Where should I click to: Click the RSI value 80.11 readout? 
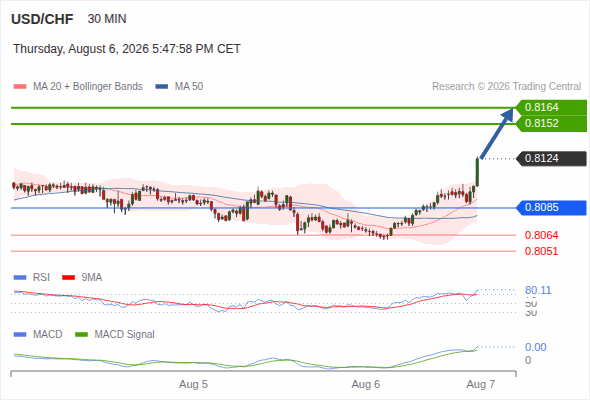point(538,290)
